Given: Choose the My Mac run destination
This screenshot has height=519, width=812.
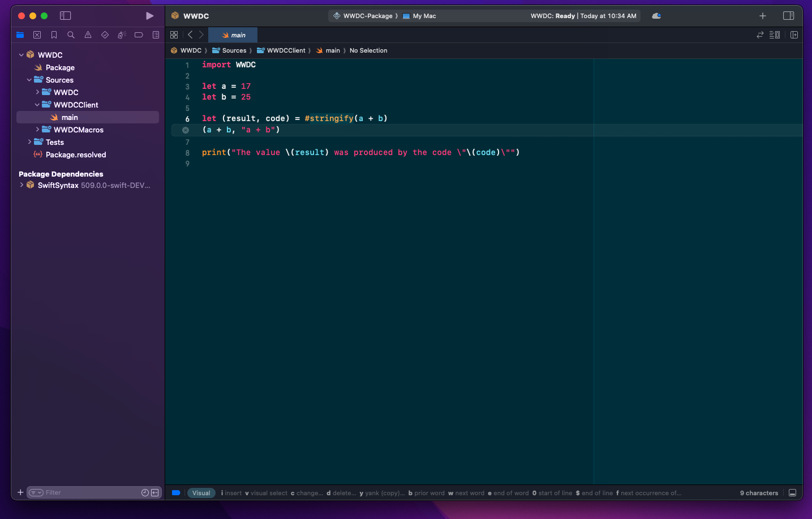Looking at the screenshot, I should click(x=419, y=16).
